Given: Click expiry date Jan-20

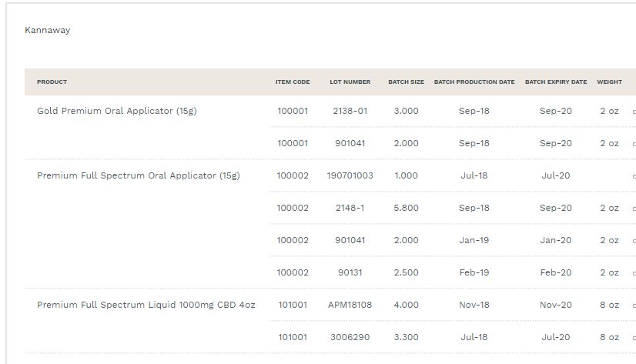Looking at the screenshot, I should (x=556, y=240).
